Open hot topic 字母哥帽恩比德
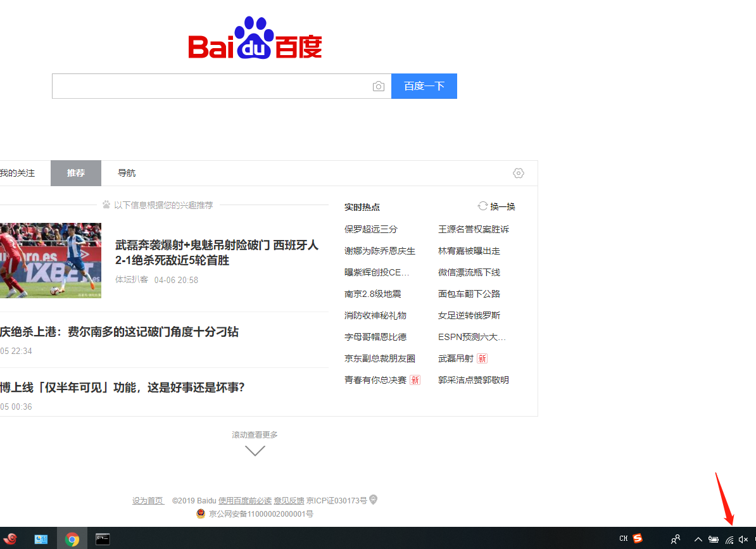 pyautogui.click(x=375, y=337)
